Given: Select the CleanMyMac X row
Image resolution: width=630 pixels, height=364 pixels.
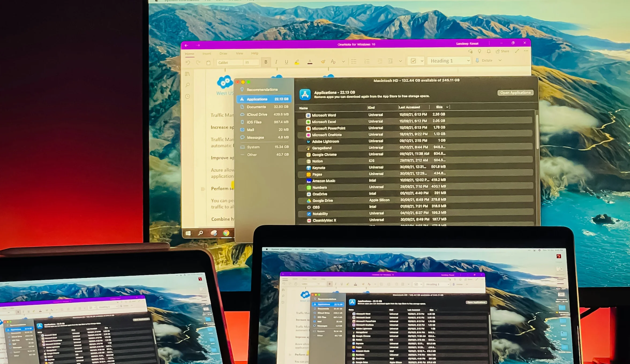Looking at the screenshot, I should [416, 220].
